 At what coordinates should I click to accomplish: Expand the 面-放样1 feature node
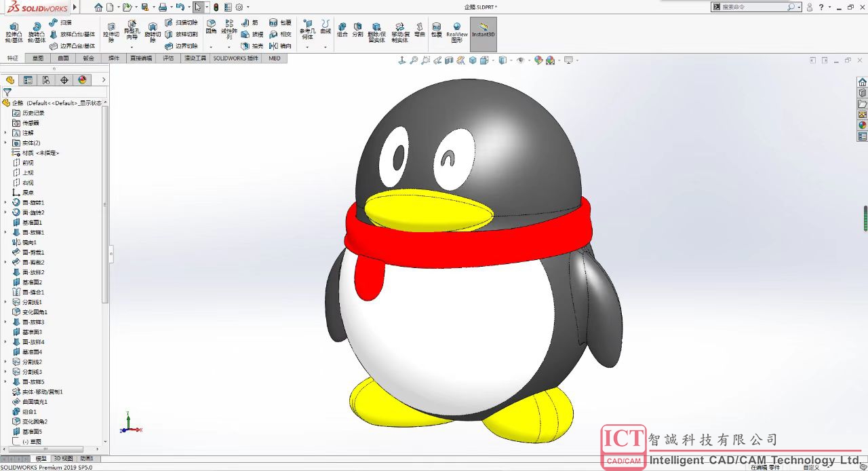(5, 232)
